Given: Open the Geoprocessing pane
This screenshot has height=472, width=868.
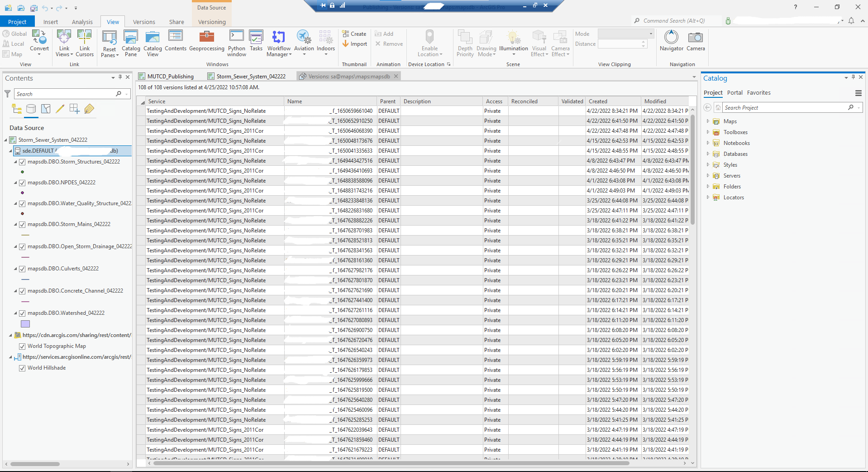Looking at the screenshot, I should click(x=206, y=43).
